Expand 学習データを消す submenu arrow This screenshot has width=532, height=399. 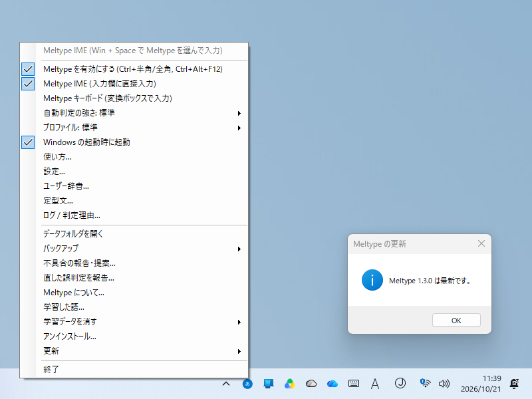point(239,322)
